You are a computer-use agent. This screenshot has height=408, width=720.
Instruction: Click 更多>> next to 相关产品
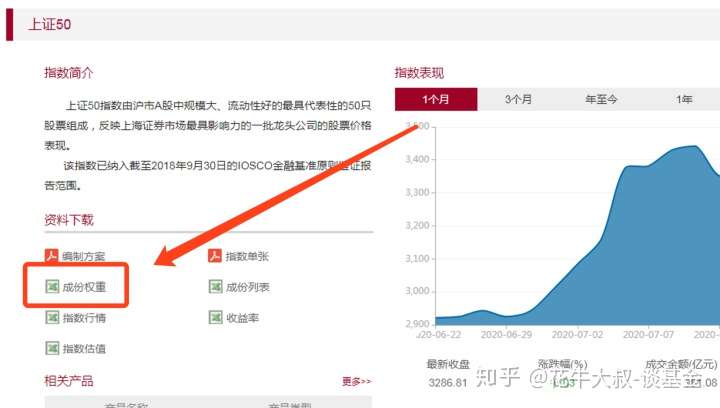[356, 381]
